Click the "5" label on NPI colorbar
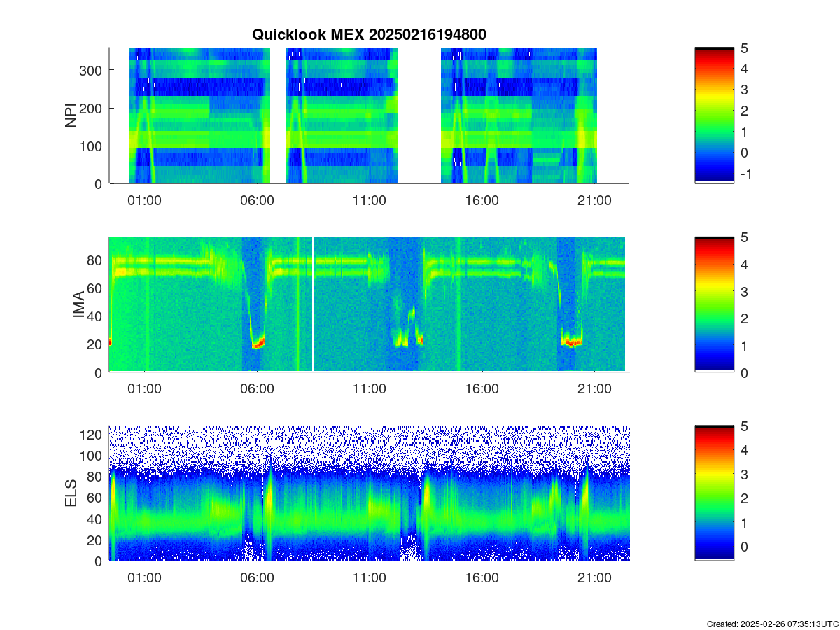This screenshot has height=630, width=840. click(745, 48)
